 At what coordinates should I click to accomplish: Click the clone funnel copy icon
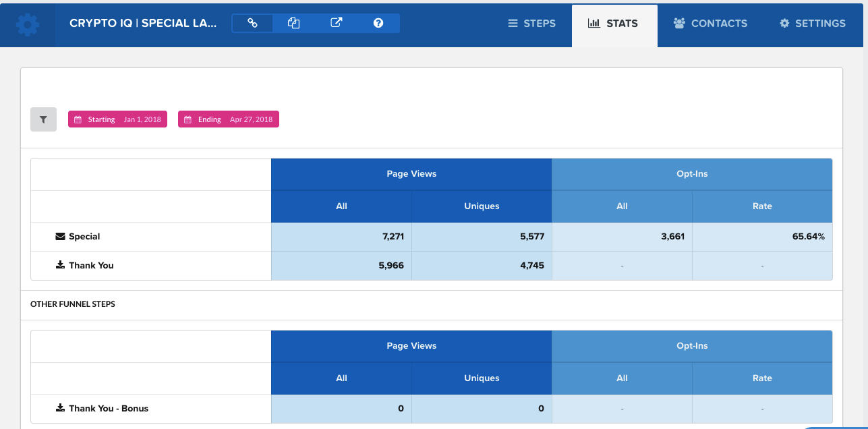293,23
